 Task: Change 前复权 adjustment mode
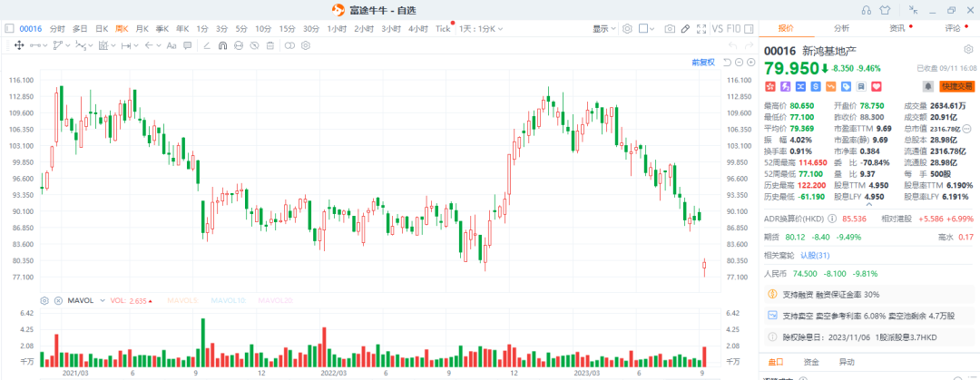click(x=703, y=62)
